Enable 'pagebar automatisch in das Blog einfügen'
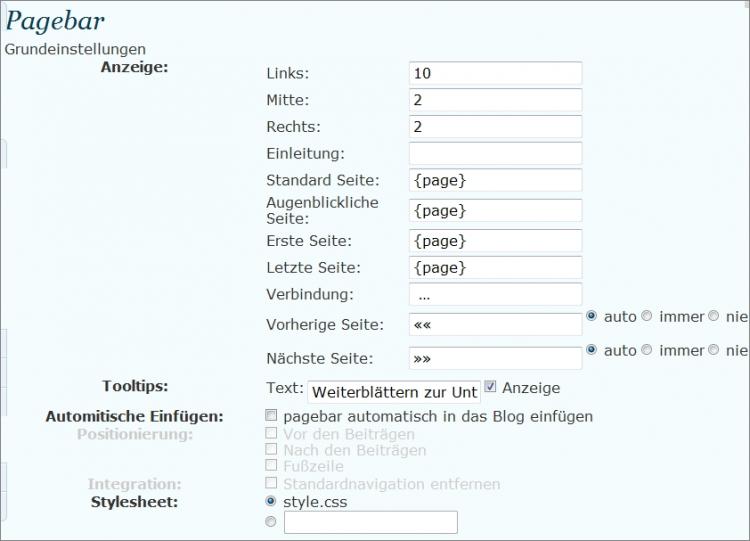The height and width of the screenshot is (541, 750). (x=271, y=415)
